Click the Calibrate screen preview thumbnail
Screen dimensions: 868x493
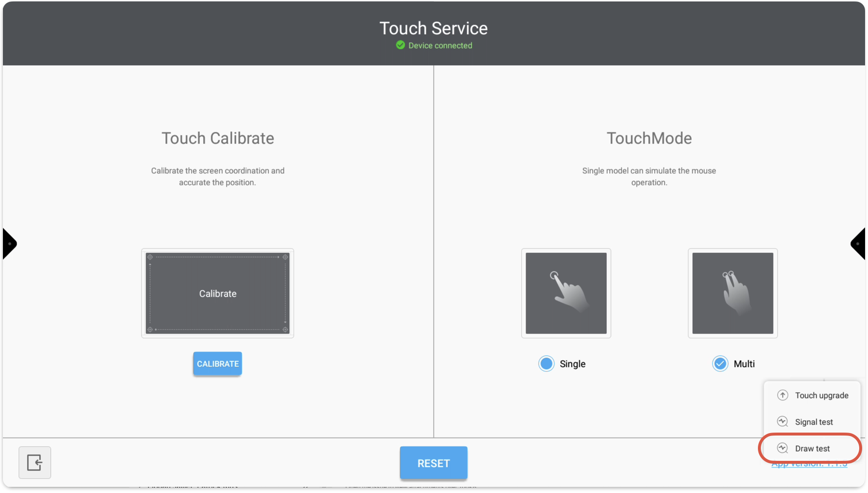coord(218,293)
